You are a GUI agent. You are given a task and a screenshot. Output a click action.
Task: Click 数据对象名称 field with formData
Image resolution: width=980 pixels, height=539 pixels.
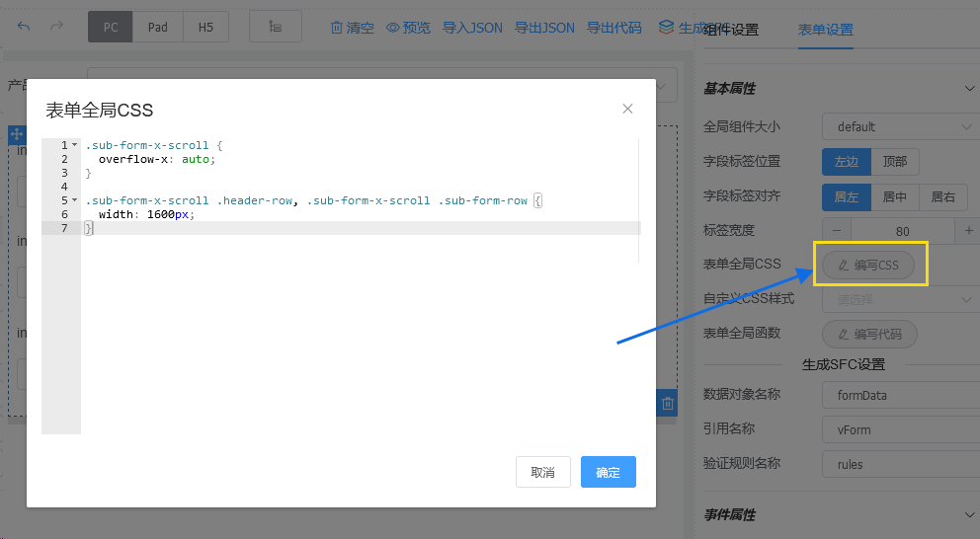[901, 395]
